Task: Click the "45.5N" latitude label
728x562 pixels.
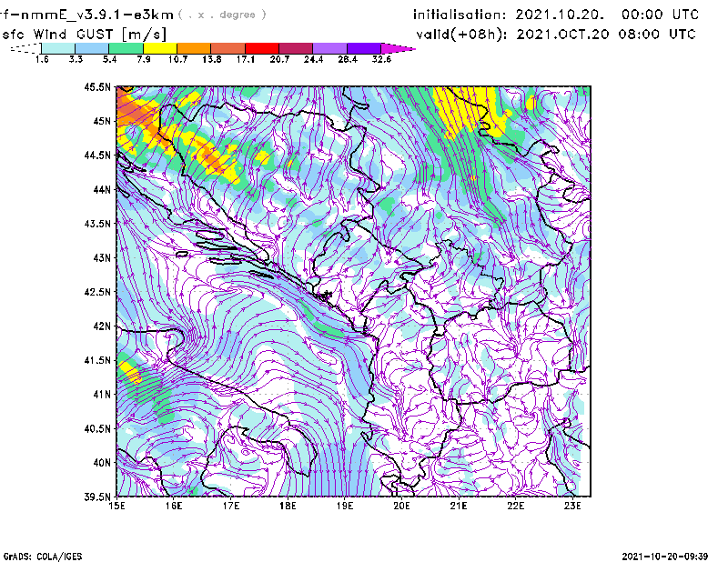Action: (97, 86)
